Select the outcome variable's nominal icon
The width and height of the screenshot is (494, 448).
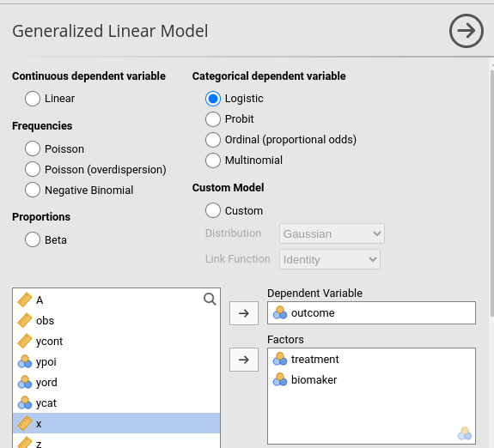tap(280, 313)
